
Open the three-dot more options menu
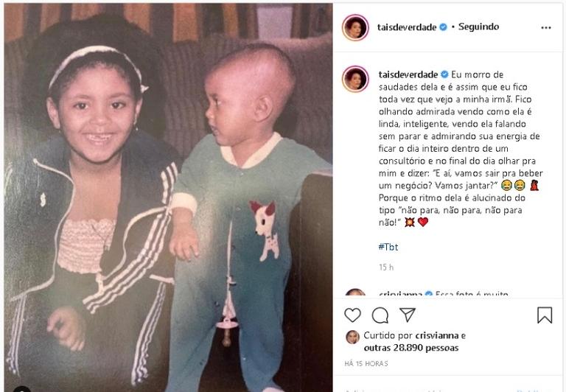pos(546,28)
